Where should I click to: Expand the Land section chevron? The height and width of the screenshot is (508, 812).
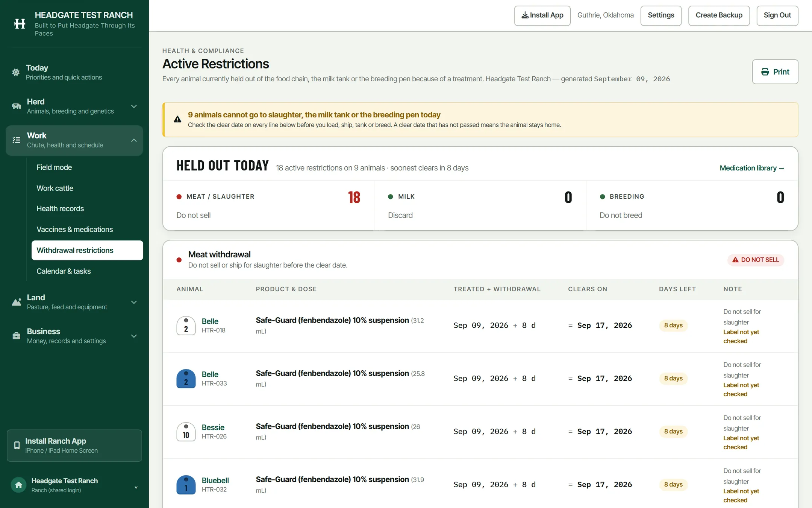pos(134,302)
